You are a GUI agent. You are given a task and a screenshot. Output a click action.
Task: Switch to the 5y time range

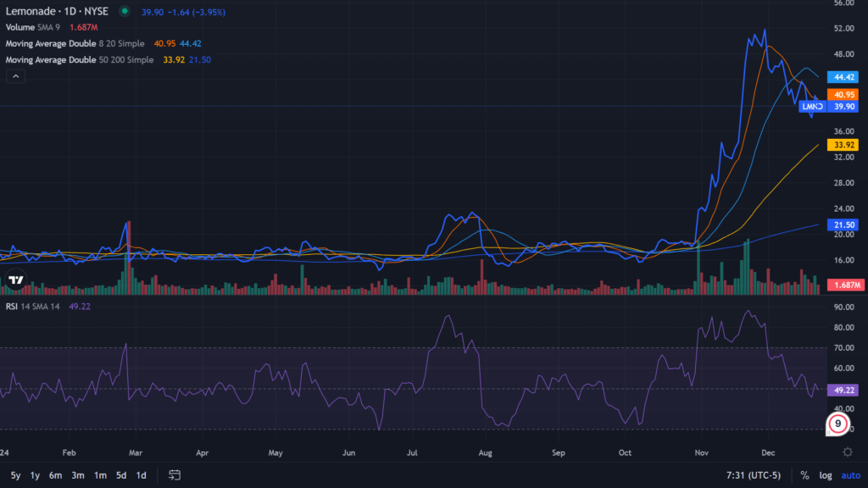pos(15,475)
